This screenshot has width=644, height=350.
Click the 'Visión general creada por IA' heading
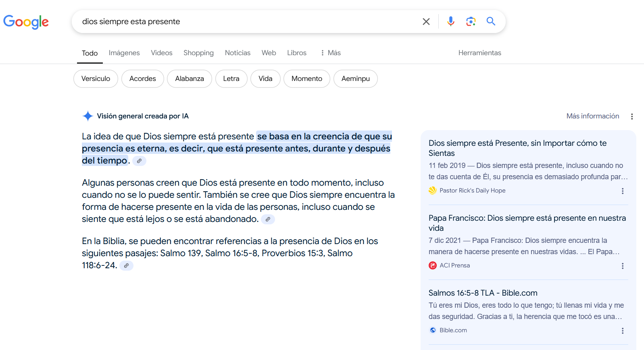point(143,116)
